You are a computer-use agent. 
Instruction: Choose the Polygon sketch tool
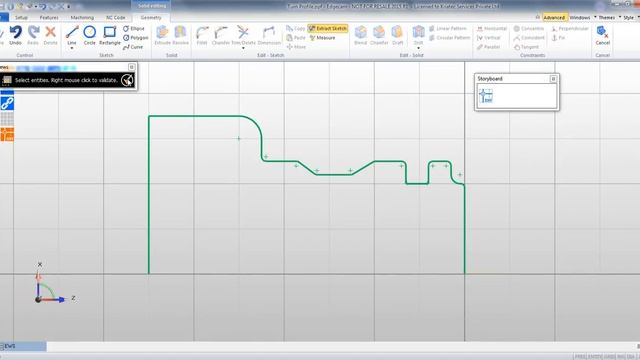click(x=136, y=38)
